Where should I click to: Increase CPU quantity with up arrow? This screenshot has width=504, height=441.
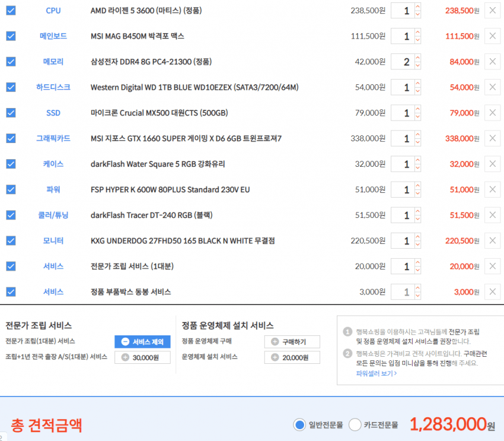(417, 7)
